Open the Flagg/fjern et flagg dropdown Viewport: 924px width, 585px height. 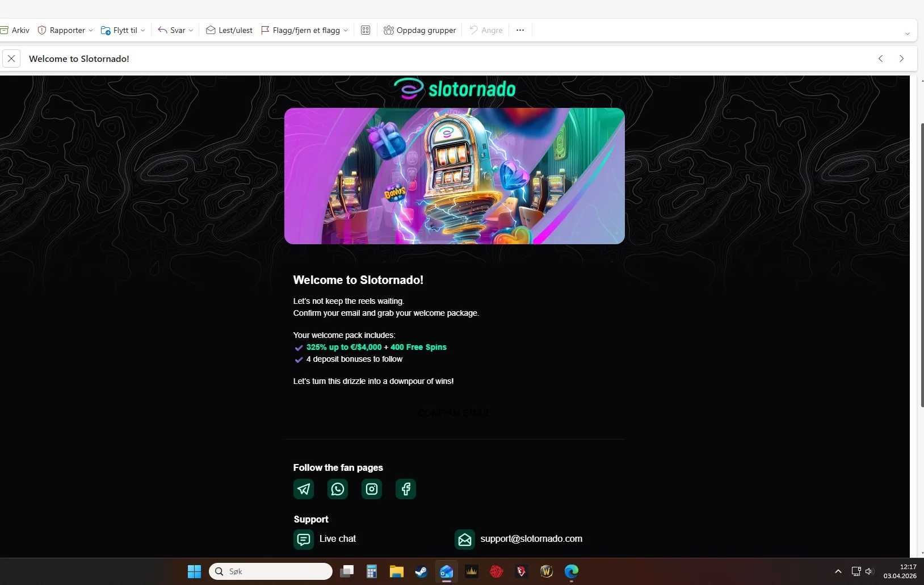pos(346,31)
